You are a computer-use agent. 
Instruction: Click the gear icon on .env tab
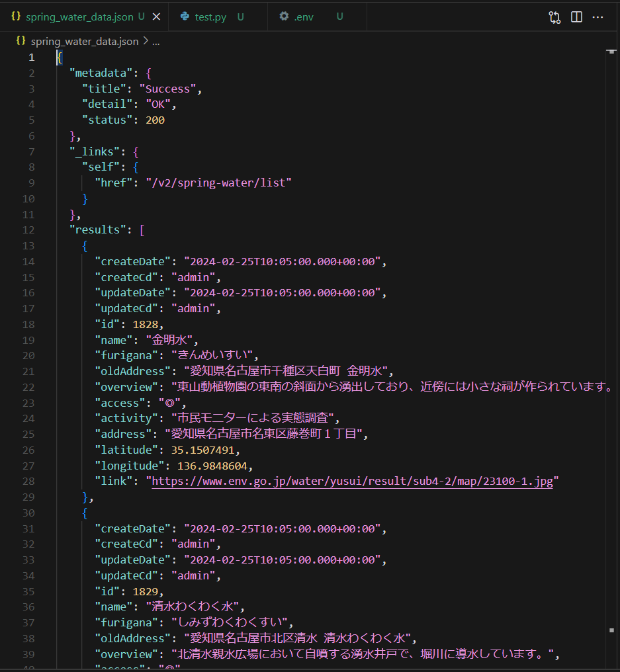point(284,17)
